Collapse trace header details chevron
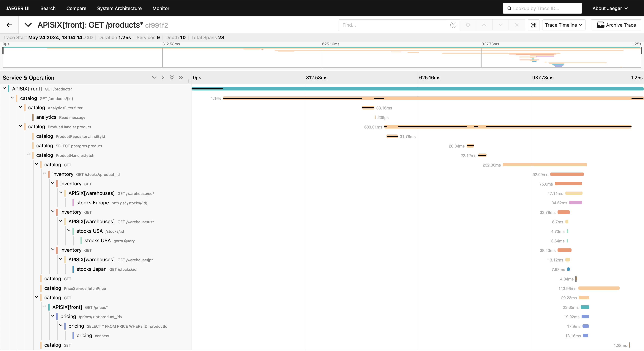 28,25
